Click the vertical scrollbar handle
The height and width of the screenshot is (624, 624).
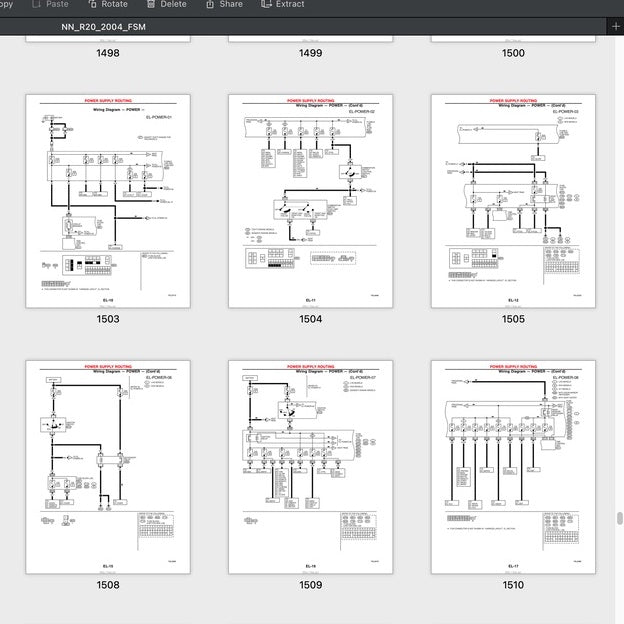619,518
